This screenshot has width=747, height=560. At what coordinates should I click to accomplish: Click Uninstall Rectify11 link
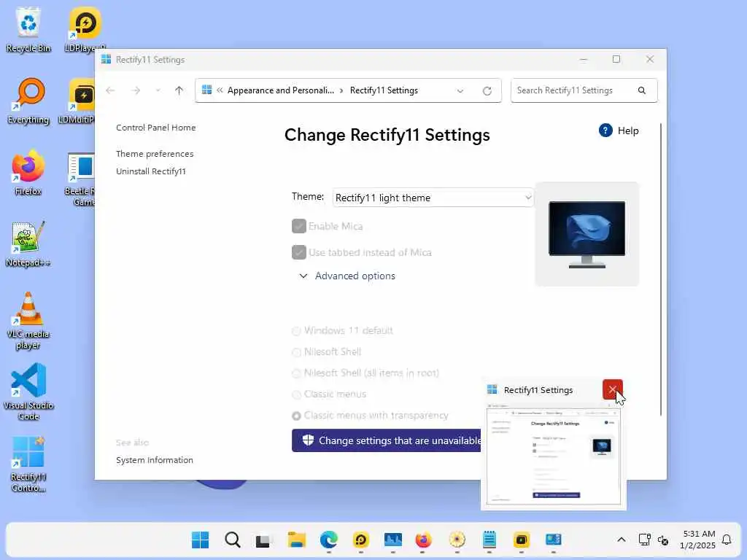click(151, 171)
